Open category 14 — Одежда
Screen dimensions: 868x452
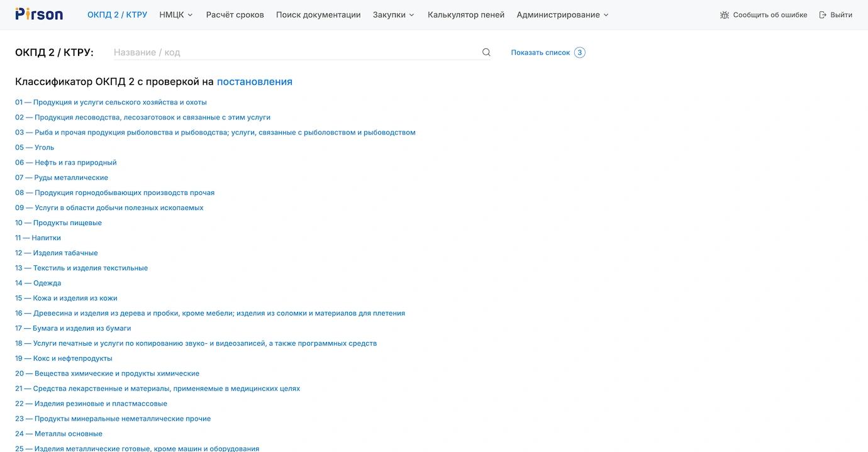tap(38, 284)
